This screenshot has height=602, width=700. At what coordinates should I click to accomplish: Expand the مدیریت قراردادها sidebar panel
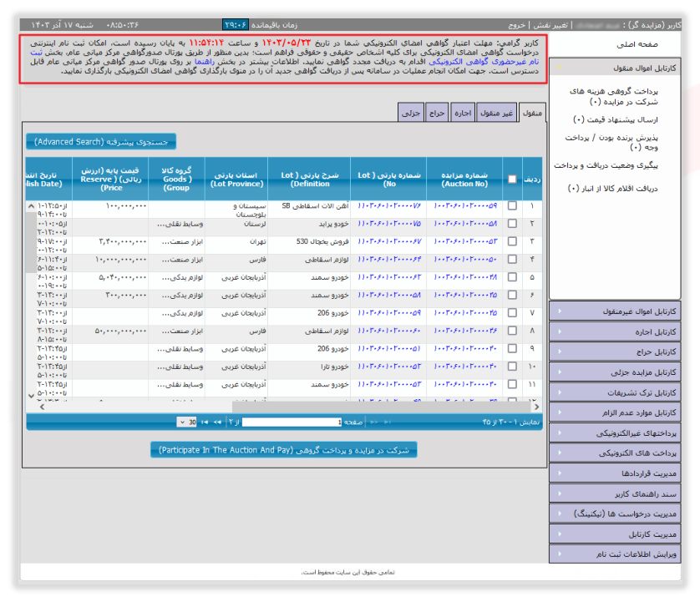615,473
